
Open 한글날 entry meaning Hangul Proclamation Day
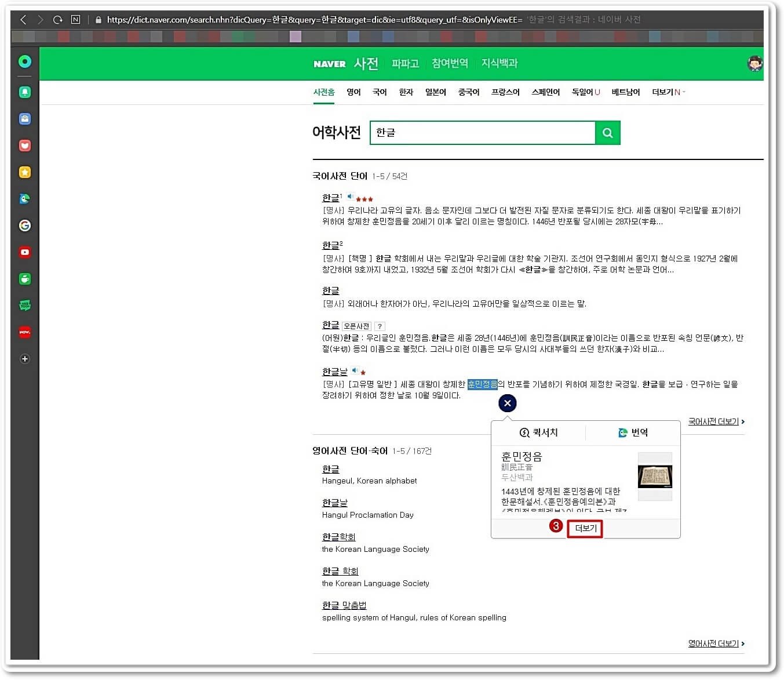pyautogui.click(x=335, y=503)
